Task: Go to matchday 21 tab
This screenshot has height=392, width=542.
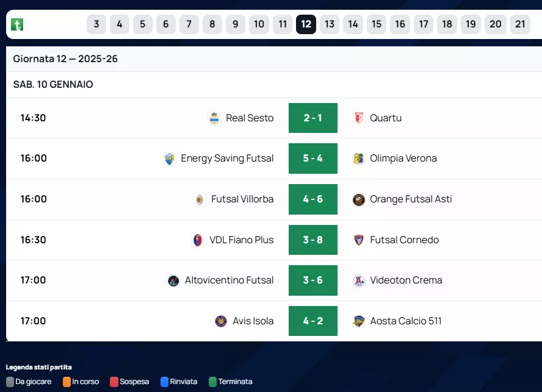Action: (520, 24)
